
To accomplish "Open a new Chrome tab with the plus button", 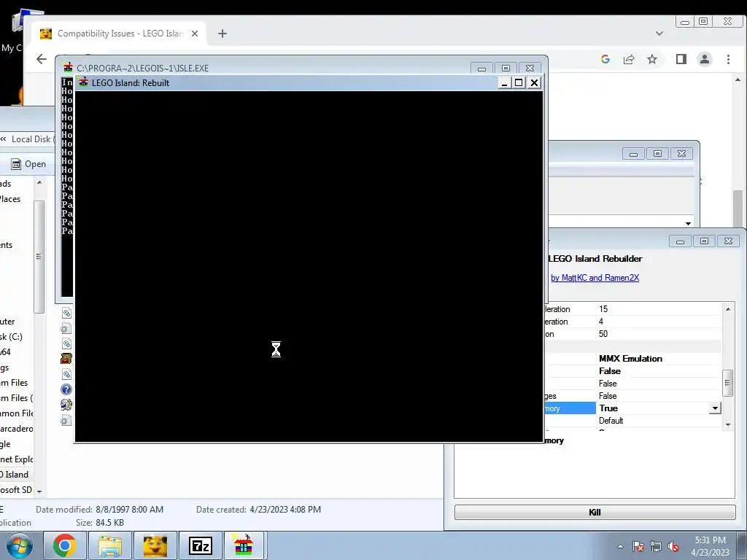I will point(222,34).
